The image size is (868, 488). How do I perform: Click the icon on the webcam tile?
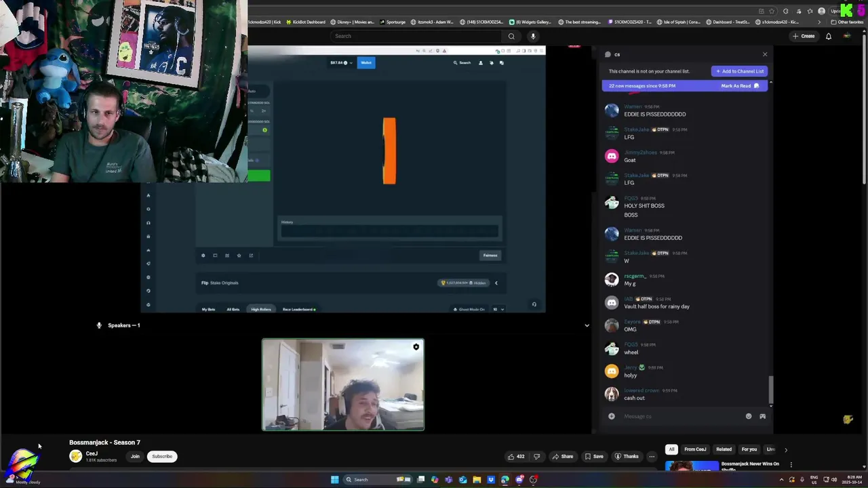tap(416, 347)
